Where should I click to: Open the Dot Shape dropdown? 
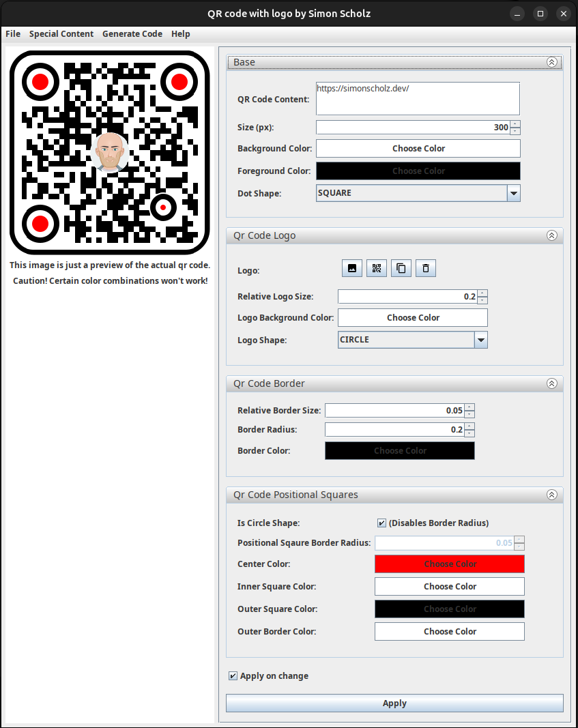click(513, 193)
